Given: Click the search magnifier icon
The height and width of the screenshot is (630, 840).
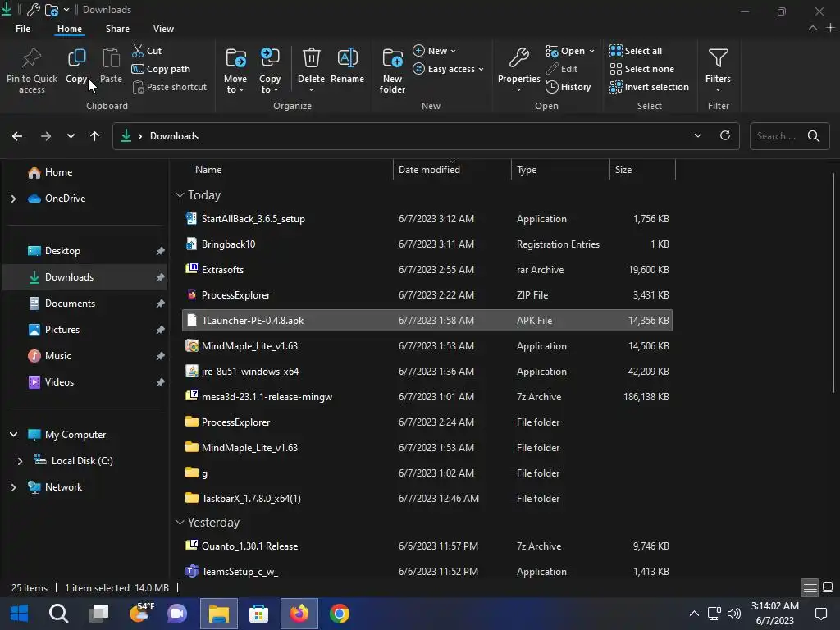Looking at the screenshot, I should tap(813, 136).
